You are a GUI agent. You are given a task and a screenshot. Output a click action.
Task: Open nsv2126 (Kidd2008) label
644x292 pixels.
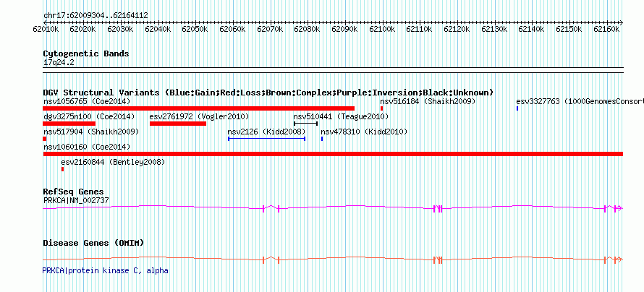click(266, 132)
